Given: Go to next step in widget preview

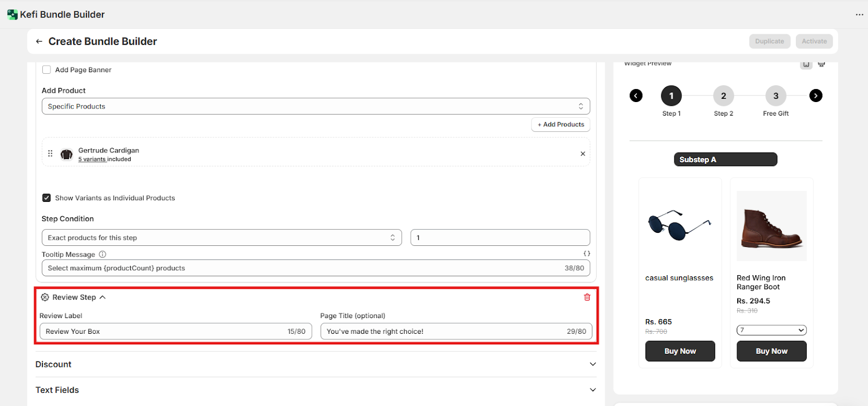Looking at the screenshot, I should click(x=815, y=96).
